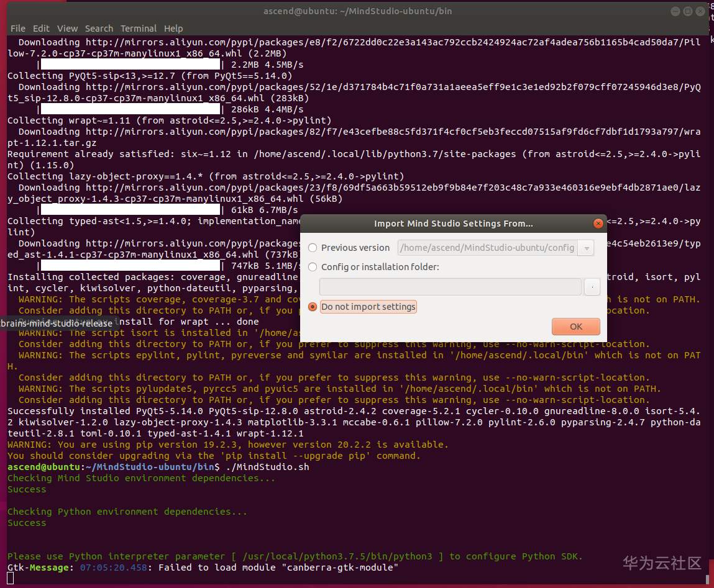714x588 pixels.
Task: Open the Help menu
Action: coord(173,28)
